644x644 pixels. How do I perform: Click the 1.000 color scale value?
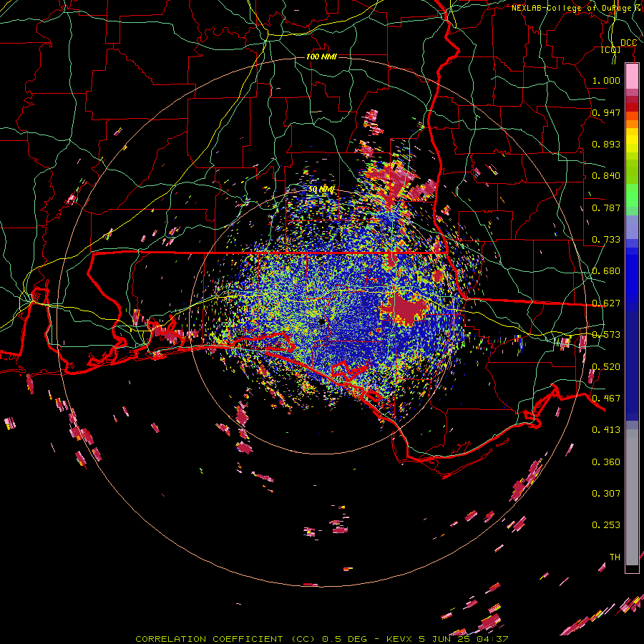click(x=606, y=80)
